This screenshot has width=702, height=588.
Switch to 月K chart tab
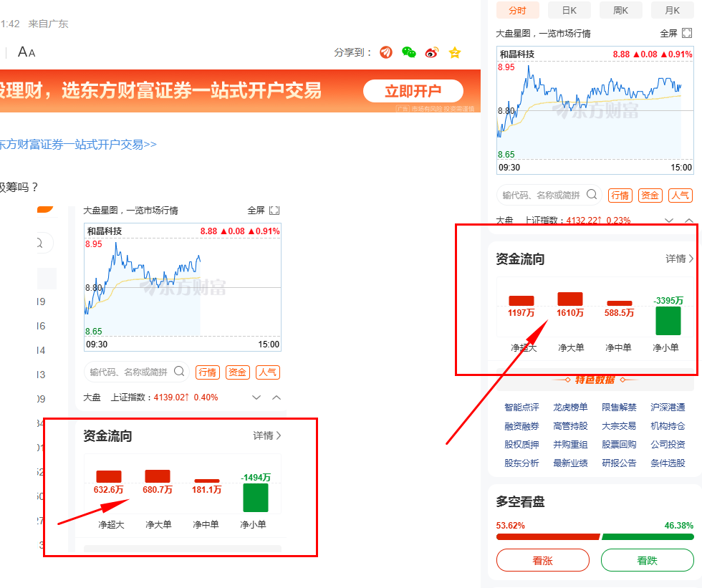pos(673,10)
